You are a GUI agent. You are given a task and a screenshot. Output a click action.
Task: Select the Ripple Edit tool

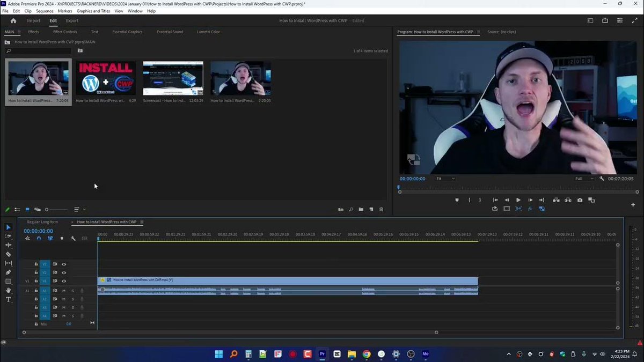click(8, 245)
